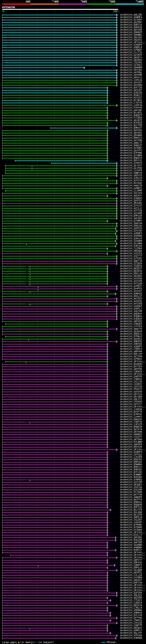Select the UniRef100_Q00YD7 label
146x644 pixels.
point(131,82)
